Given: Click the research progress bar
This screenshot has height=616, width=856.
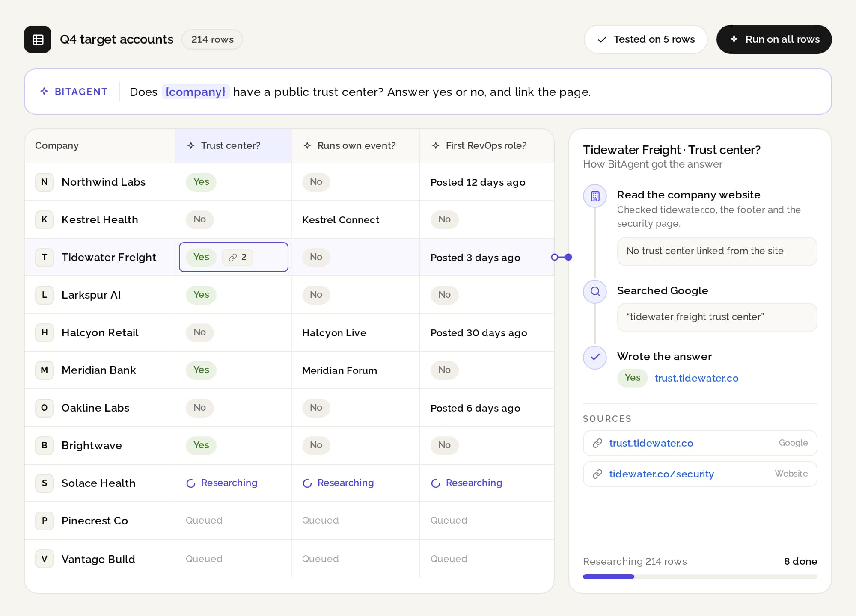Looking at the screenshot, I should [x=700, y=577].
